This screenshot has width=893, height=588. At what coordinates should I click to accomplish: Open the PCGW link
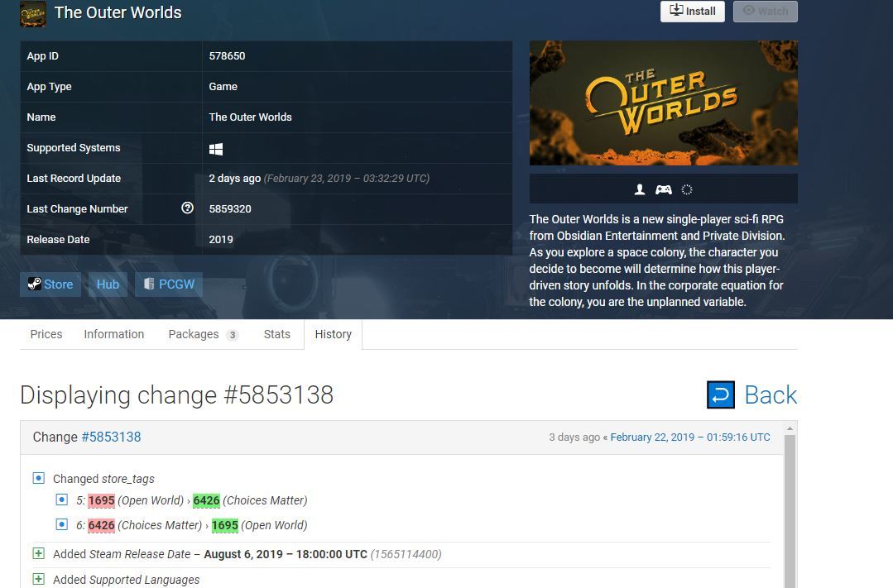point(169,284)
